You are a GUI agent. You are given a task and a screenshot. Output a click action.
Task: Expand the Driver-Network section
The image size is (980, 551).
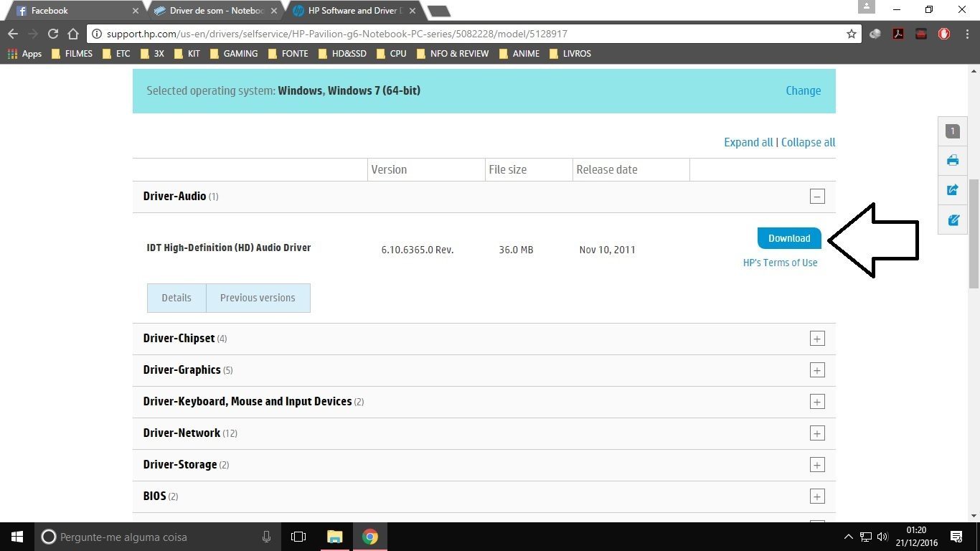coord(817,433)
